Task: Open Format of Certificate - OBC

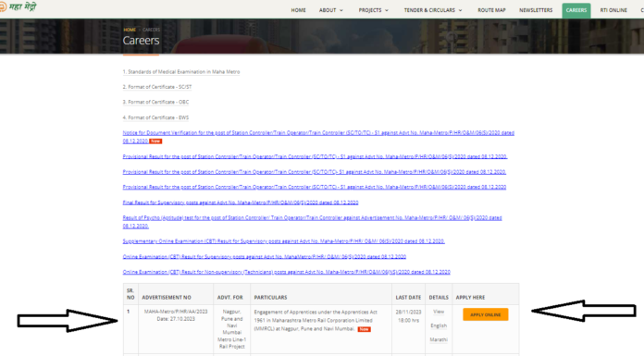Action: click(155, 103)
